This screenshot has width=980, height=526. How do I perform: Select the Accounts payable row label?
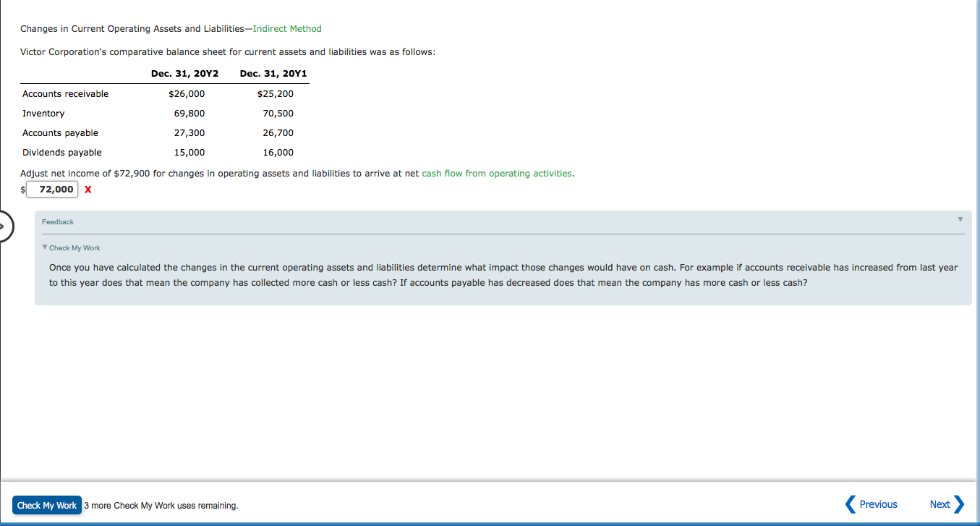click(60, 133)
